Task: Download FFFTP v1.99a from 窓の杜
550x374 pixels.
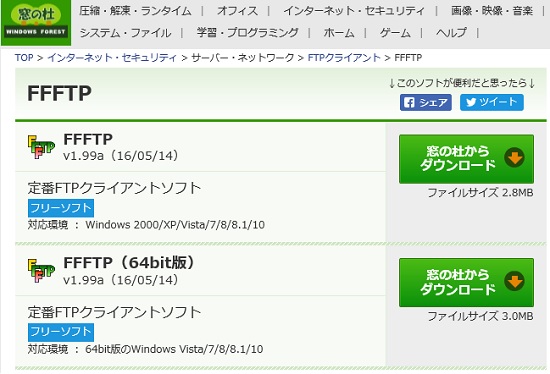Action: coord(466,159)
